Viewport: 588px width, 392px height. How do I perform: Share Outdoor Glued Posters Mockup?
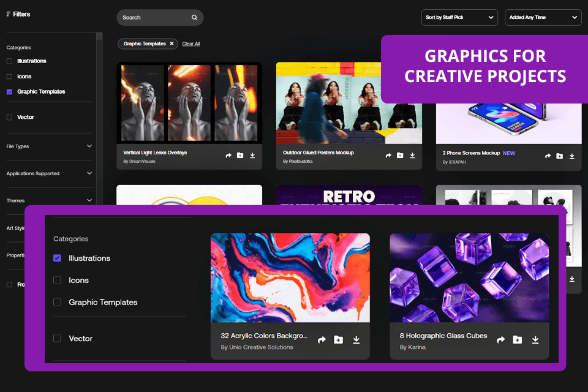tap(388, 156)
